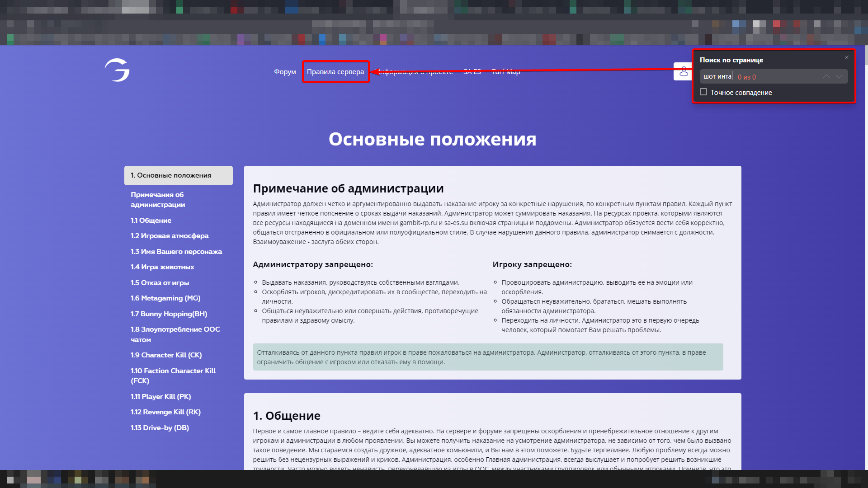Screen dimensions: 868x488
Task: Open '1.6 Metagaming (MG)' sidebar link
Action: coord(165,298)
